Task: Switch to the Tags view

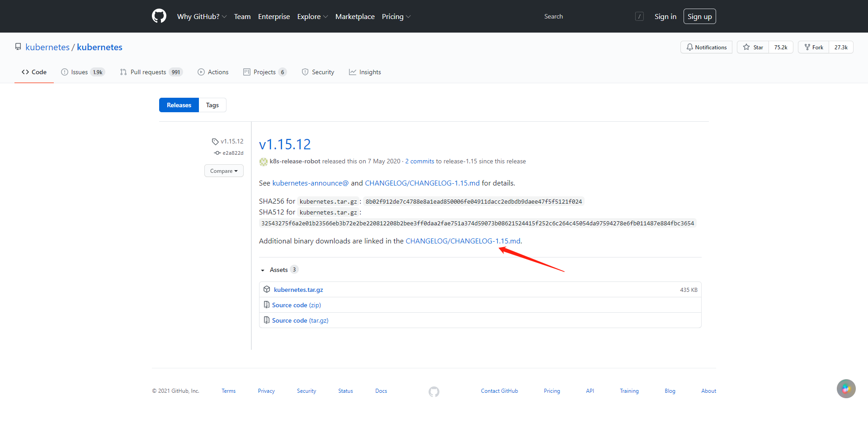Action: pyautogui.click(x=212, y=105)
